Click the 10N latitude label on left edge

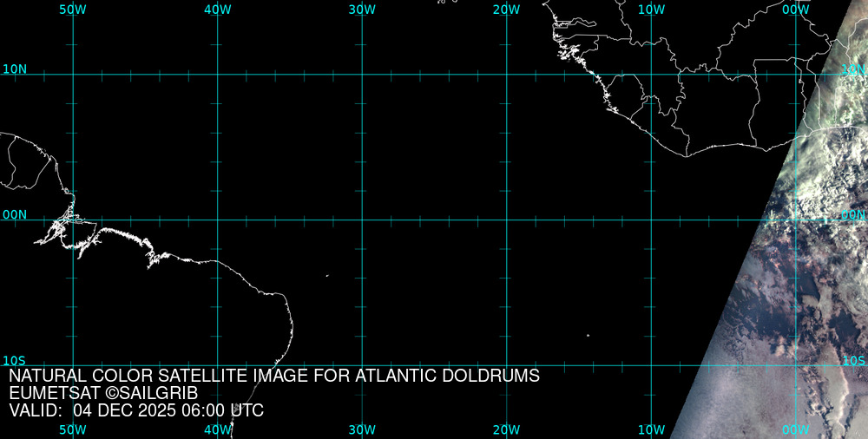coord(15,69)
